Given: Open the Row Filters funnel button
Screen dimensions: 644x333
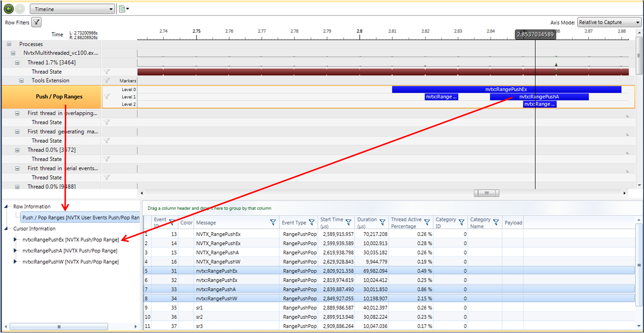Looking at the screenshot, I should click(x=37, y=22).
